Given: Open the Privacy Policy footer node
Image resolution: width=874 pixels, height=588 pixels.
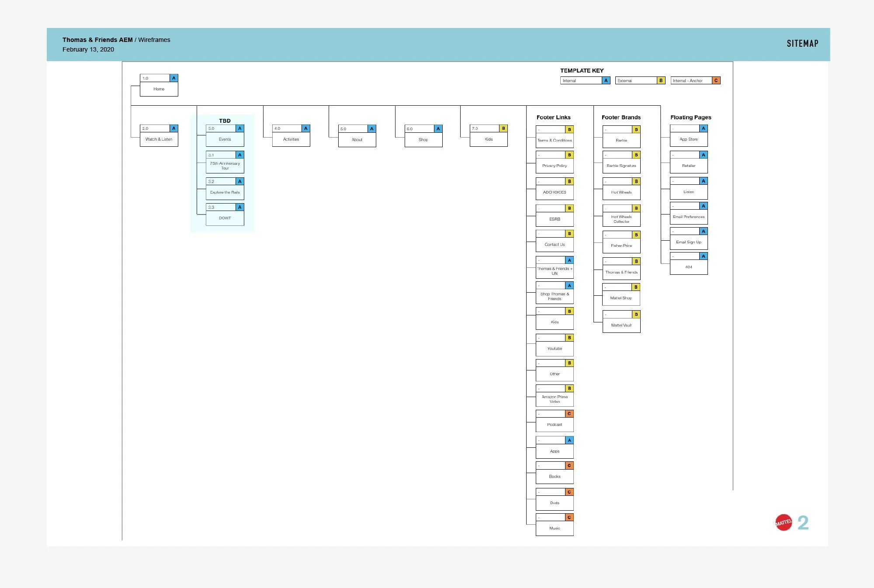Looking at the screenshot, I should pyautogui.click(x=555, y=166).
